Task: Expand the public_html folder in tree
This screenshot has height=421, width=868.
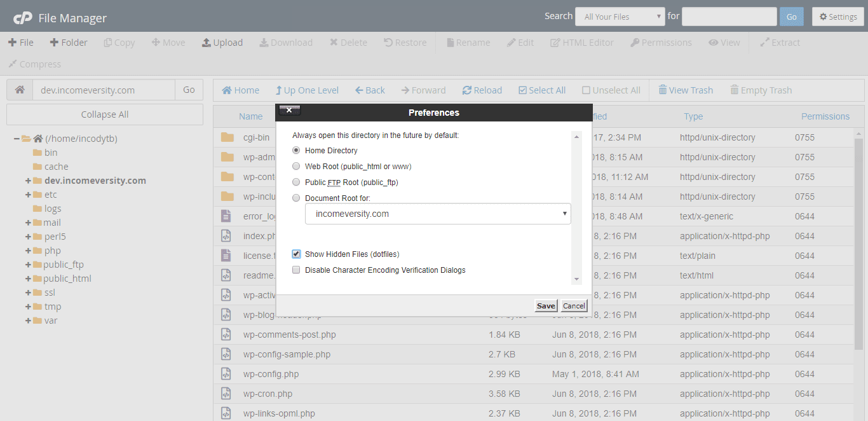Action: [x=28, y=279]
